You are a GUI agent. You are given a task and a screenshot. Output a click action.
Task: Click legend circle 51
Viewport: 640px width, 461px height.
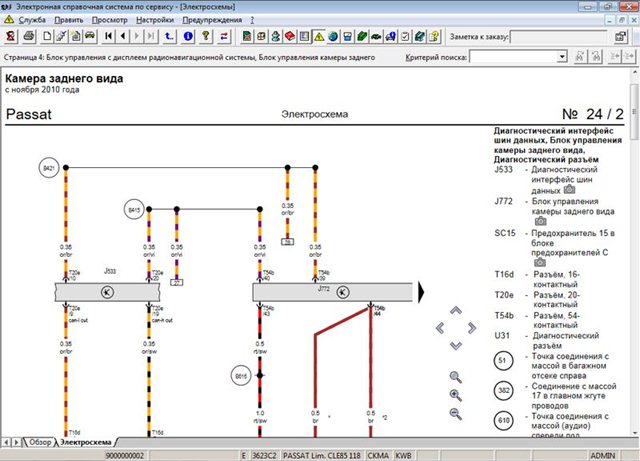503,361
